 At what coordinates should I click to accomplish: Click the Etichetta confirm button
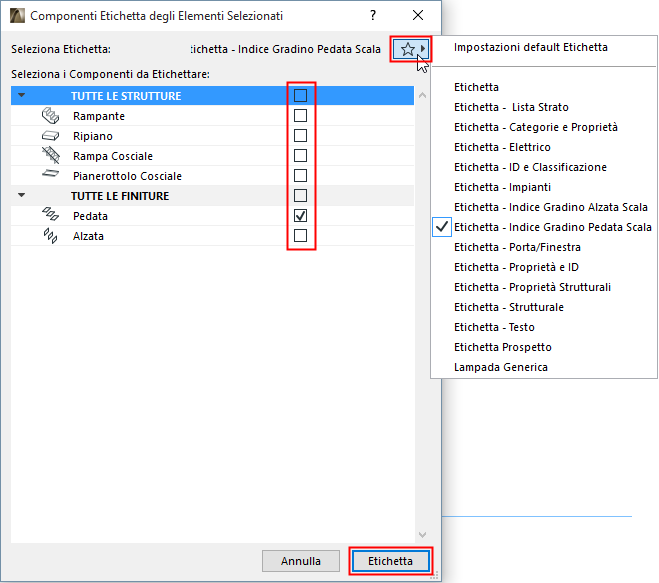pos(390,561)
